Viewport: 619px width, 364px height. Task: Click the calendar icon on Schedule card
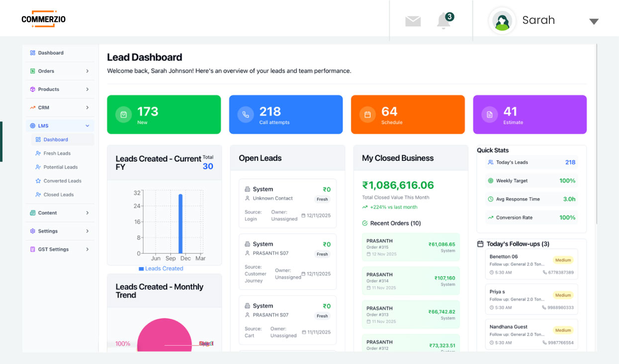tap(367, 114)
